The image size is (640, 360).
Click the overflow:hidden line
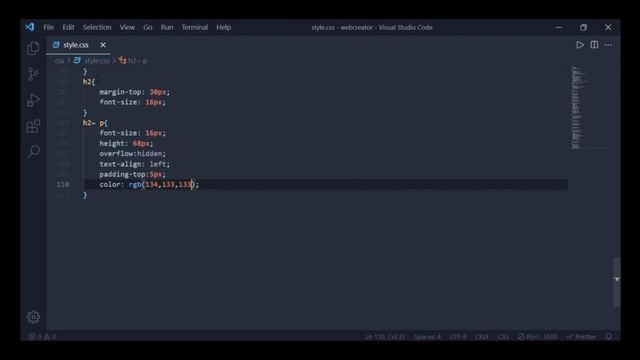point(133,154)
